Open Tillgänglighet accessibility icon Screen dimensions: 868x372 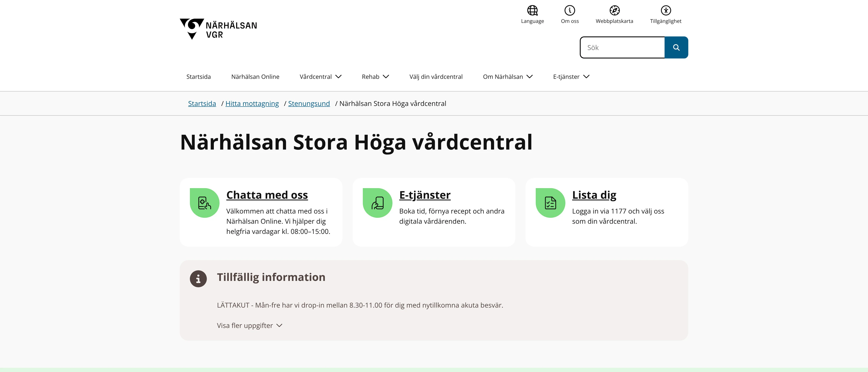[665, 10]
